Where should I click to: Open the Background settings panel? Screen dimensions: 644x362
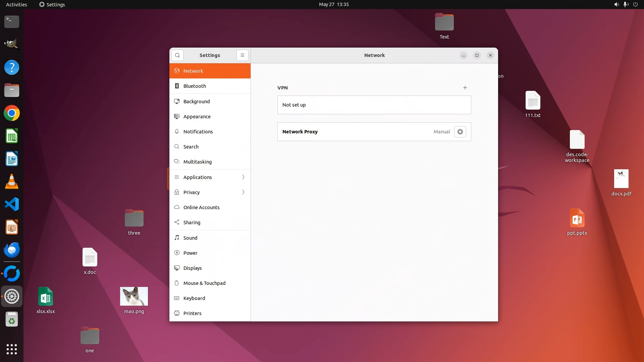[x=196, y=102]
